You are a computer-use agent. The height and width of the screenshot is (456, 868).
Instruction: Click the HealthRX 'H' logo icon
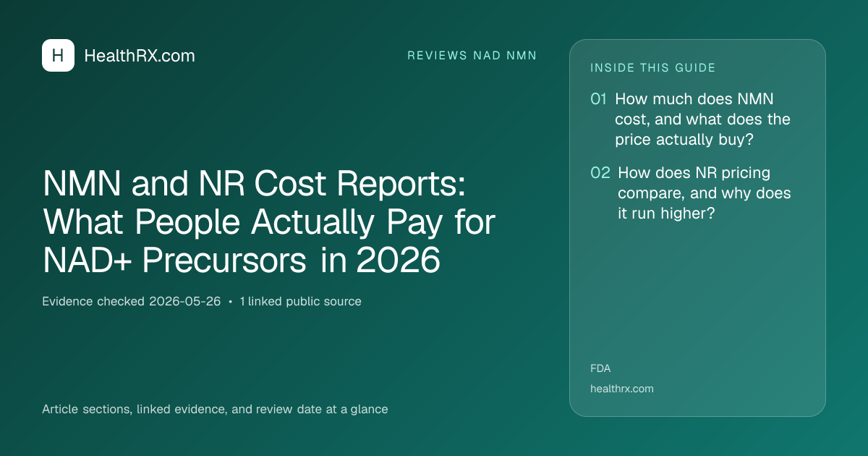click(58, 56)
